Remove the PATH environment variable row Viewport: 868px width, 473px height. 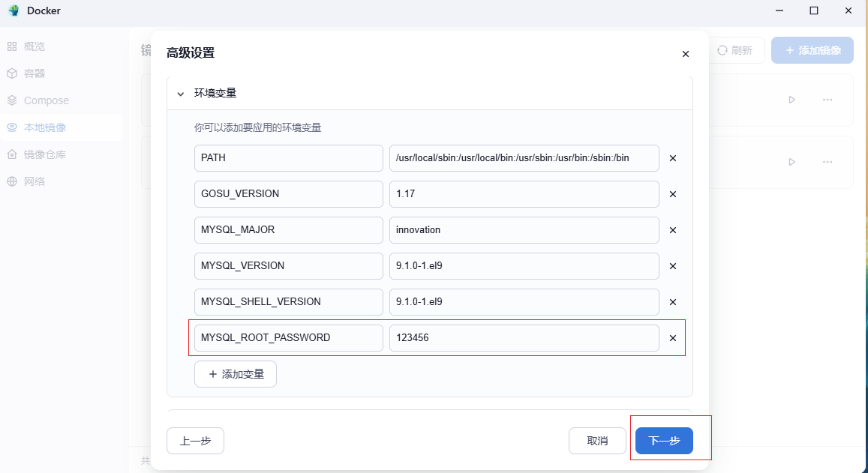673,158
